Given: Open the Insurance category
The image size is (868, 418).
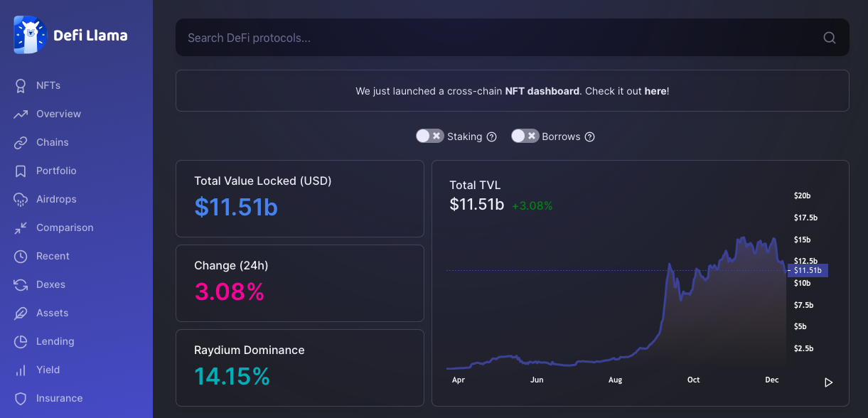Looking at the screenshot, I should tap(60, 398).
